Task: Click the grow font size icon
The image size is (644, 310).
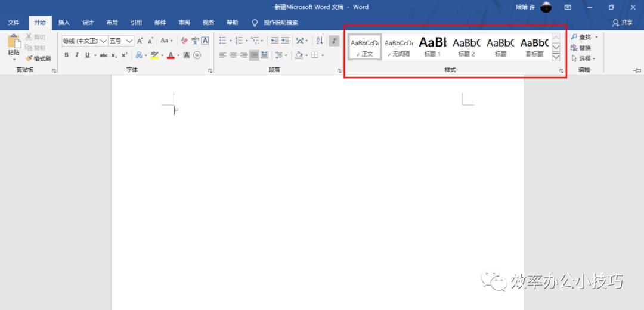Action: [x=140, y=41]
